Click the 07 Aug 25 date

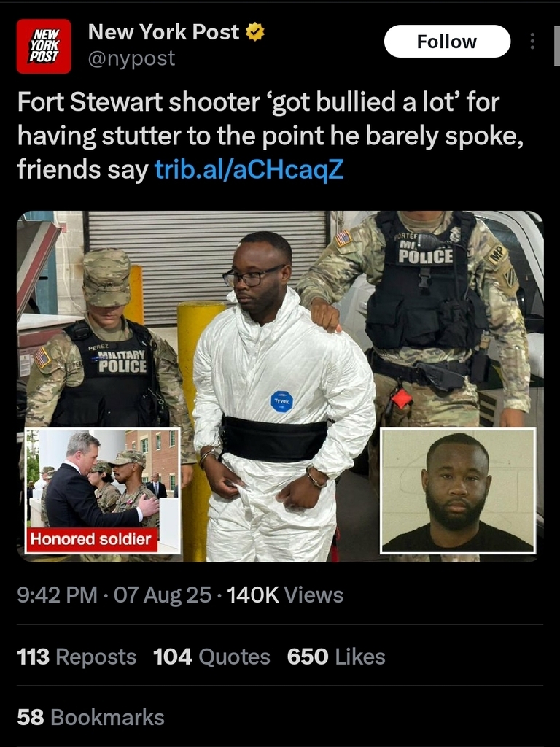[x=163, y=595]
